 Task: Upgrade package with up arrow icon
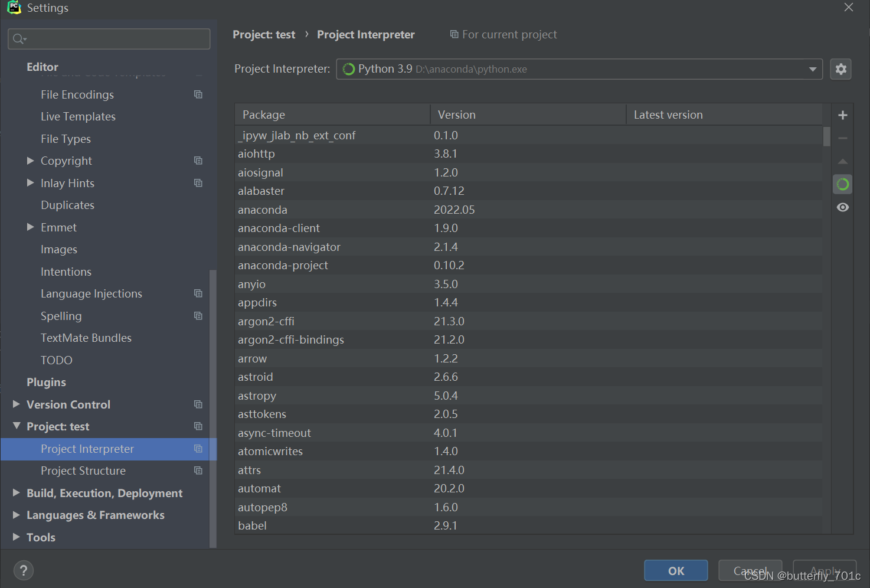pos(843,161)
